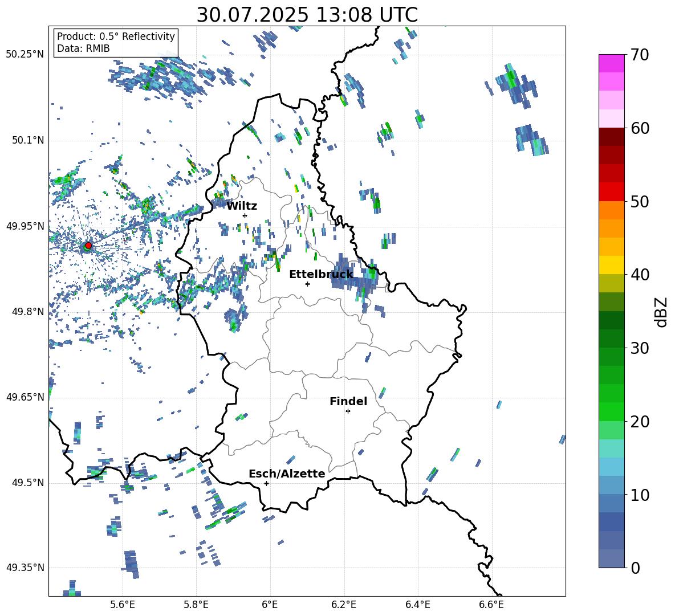Click the 6°E longitude label

(270, 605)
